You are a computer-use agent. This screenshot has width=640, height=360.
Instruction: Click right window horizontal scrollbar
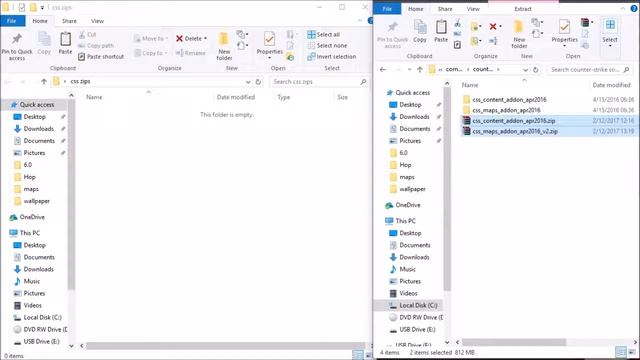coord(514,342)
